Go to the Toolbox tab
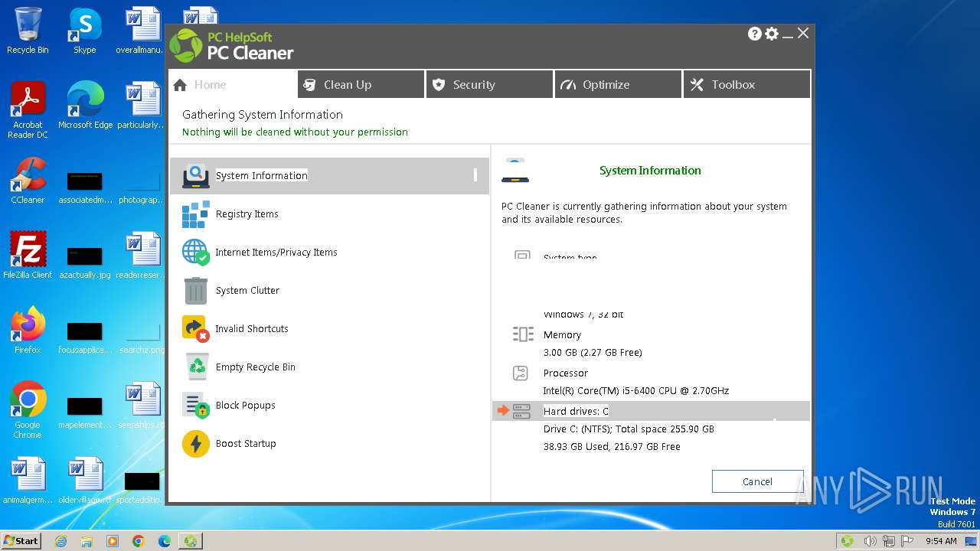 click(746, 84)
